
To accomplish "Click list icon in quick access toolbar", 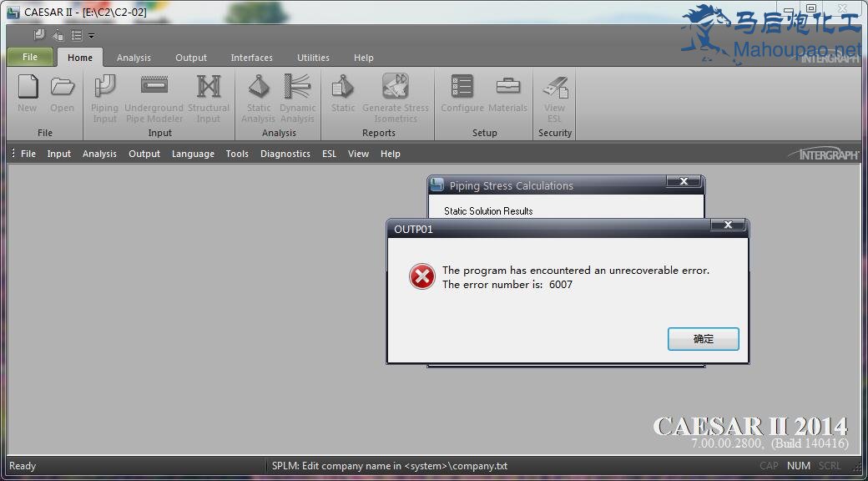I will 77,35.
